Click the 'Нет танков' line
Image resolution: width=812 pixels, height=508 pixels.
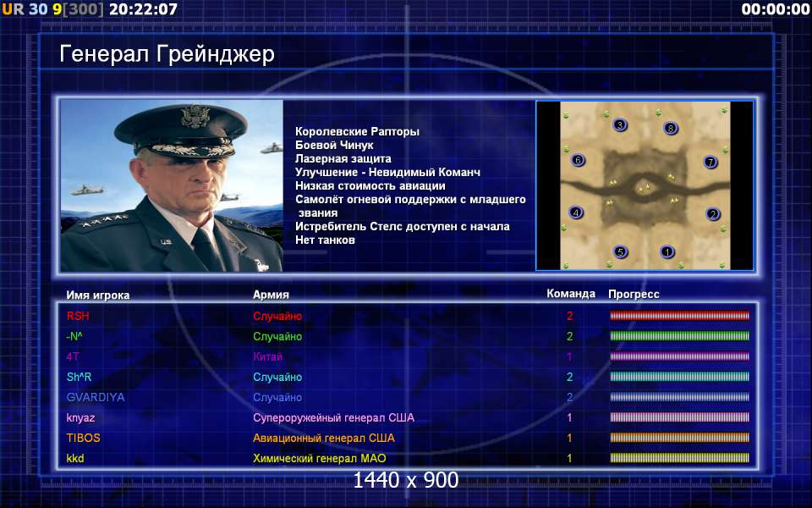(x=325, y=240)
